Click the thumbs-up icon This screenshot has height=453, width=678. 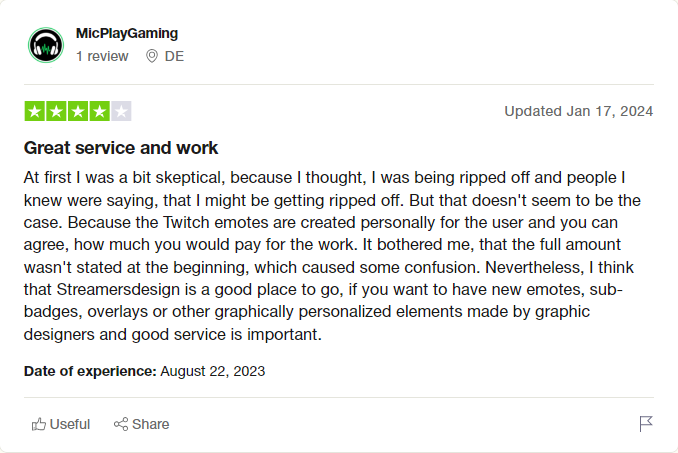[x=39, y=424]
